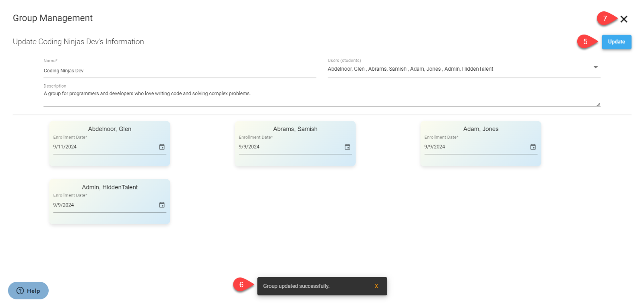Edit Adam, Jones enrollment date field
Screen dimensions: 644x303
pyautogui.click(x=474, y=147)
